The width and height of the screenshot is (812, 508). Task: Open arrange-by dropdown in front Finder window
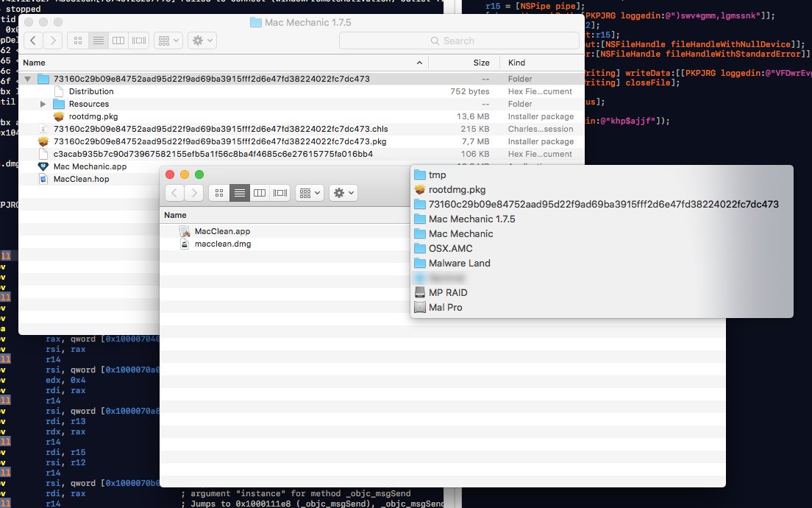[x=310, y=193]
